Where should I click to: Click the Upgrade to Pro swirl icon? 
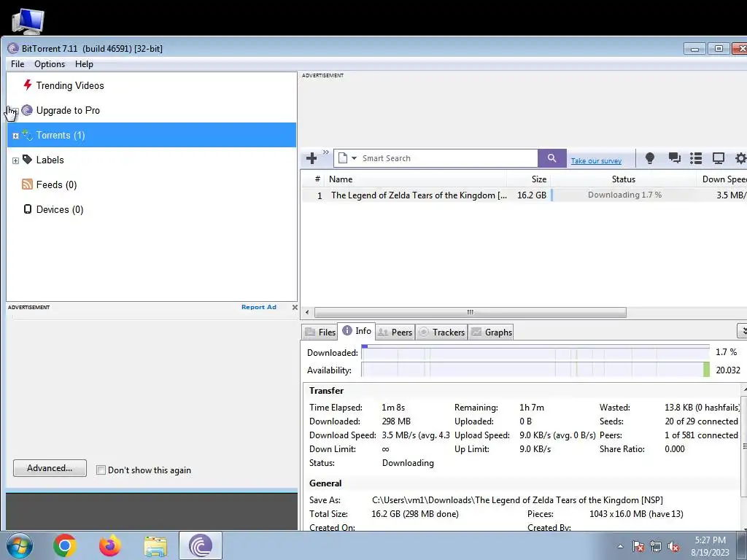pos(27,111)
